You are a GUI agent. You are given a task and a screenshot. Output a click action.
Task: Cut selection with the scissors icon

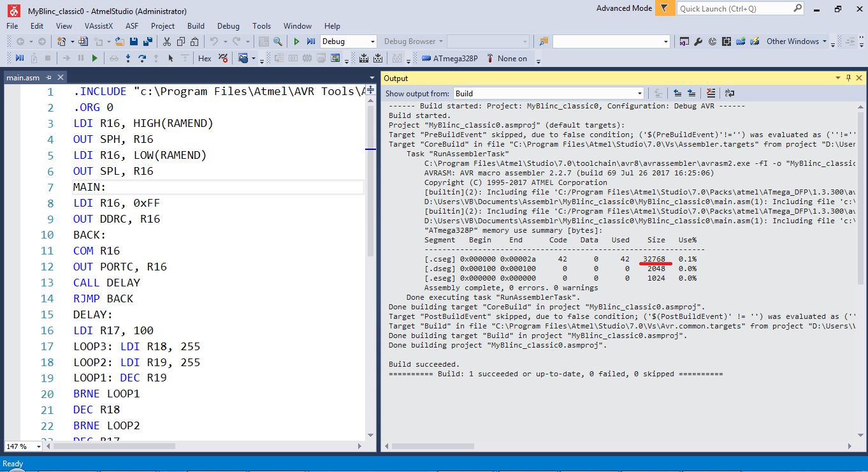[x=167, y=41]
